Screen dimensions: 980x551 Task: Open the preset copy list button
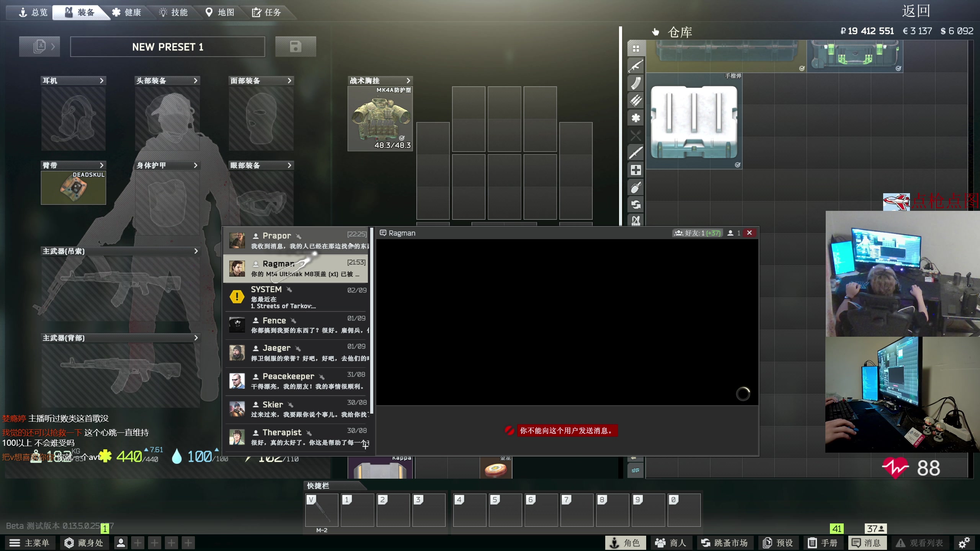(x=39, y=47)
